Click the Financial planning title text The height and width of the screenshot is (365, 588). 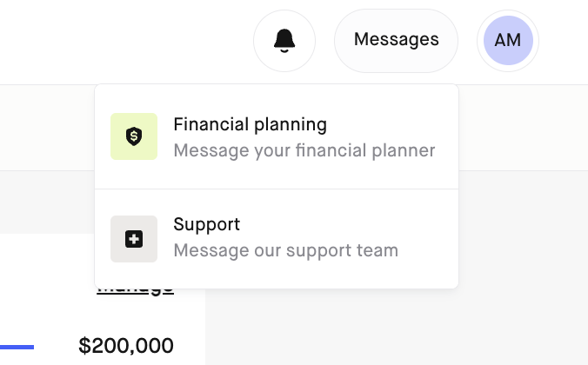tap(251, 124)
